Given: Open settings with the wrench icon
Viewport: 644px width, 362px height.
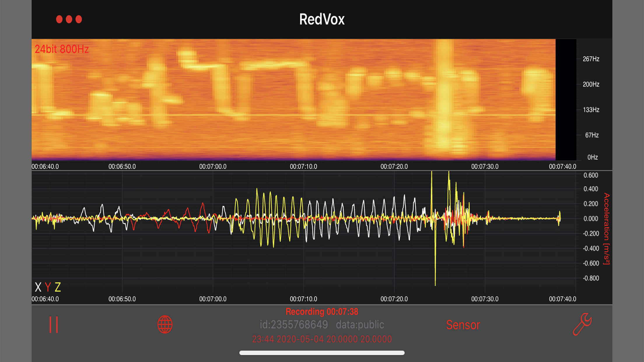Looking at the screenshot, I should click(x=582, y=324).
